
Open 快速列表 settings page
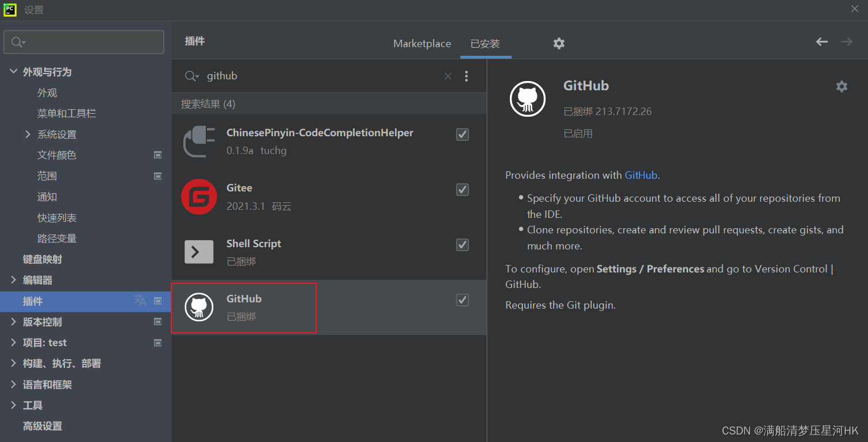pyautogui.click(x=57, y=218)
